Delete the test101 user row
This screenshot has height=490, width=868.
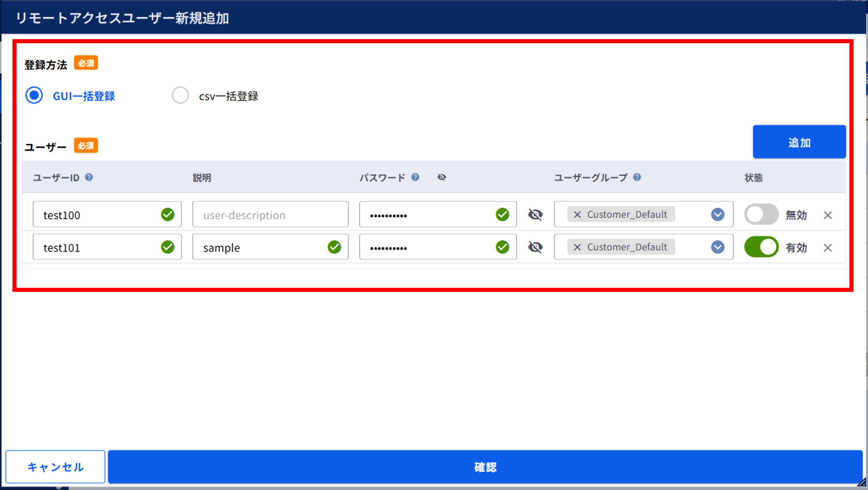[828, 248]
